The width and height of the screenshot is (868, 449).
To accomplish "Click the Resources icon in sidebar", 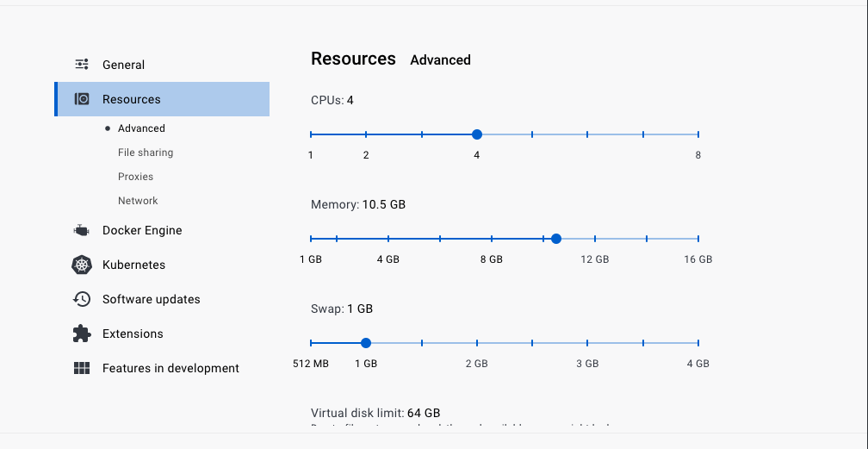I will pos(82,99).
